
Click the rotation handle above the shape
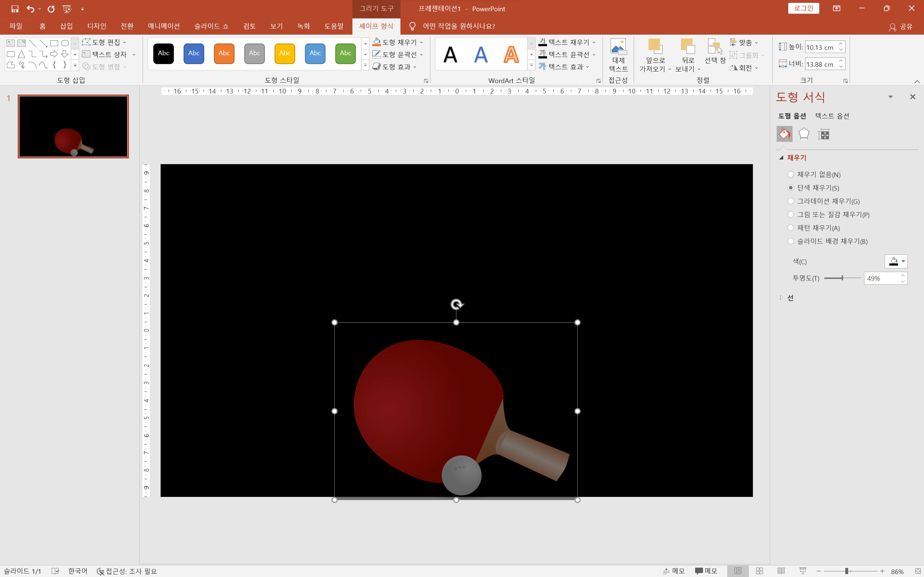pos(456,304)
